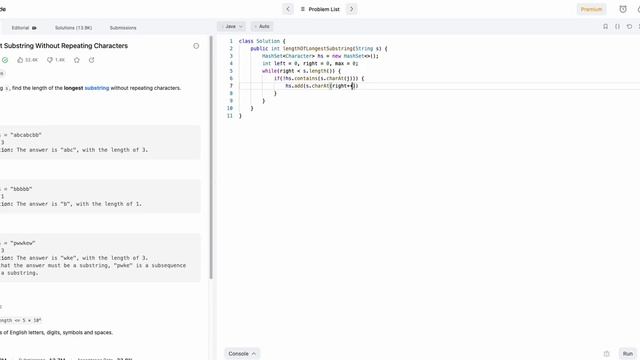Click the share arrow icon

[x=91, y=60]
